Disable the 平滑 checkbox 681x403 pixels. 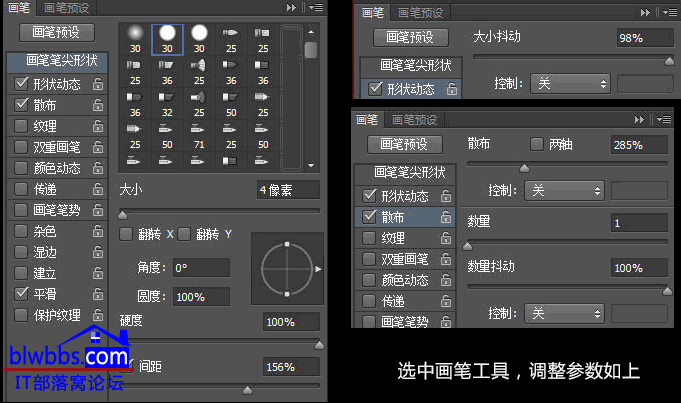point(21,294)
